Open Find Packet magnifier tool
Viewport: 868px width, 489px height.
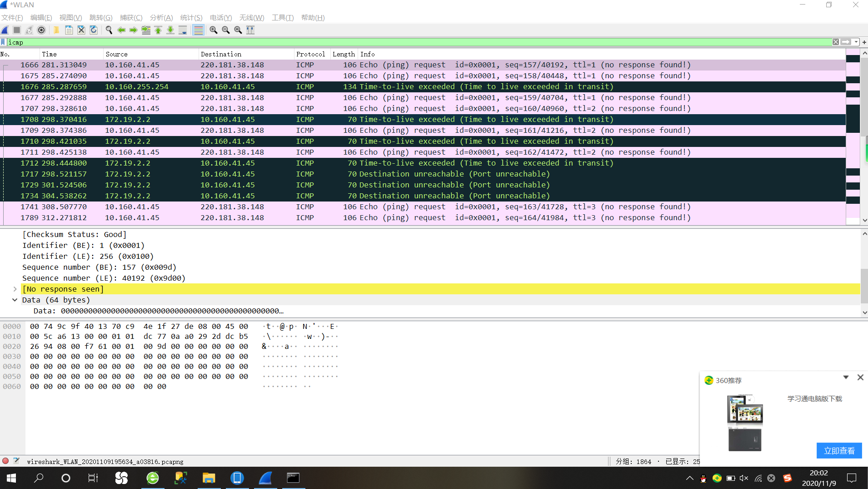click(x=109, y=30)
